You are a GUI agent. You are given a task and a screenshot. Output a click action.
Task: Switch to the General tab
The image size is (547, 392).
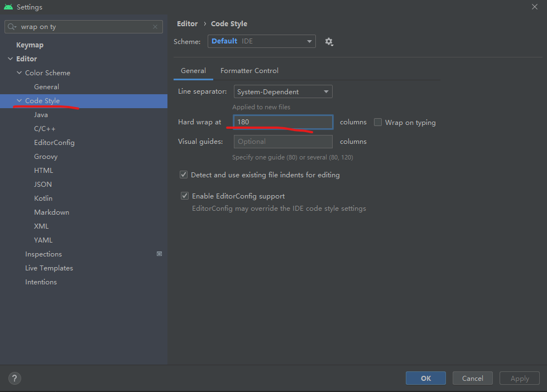point(193,71)
